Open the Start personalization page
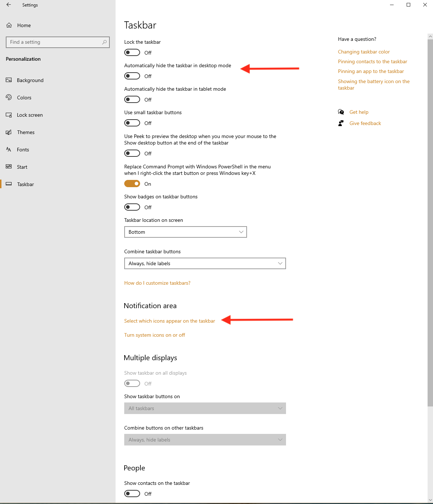The height and width of the screenshot is (504, 433). (22, 167)
